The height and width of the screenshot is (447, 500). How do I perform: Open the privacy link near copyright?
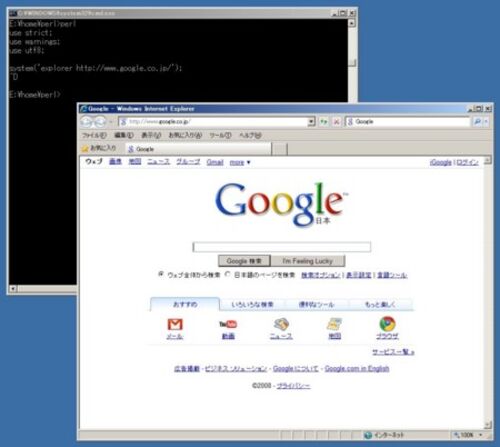tap(294, 386)
